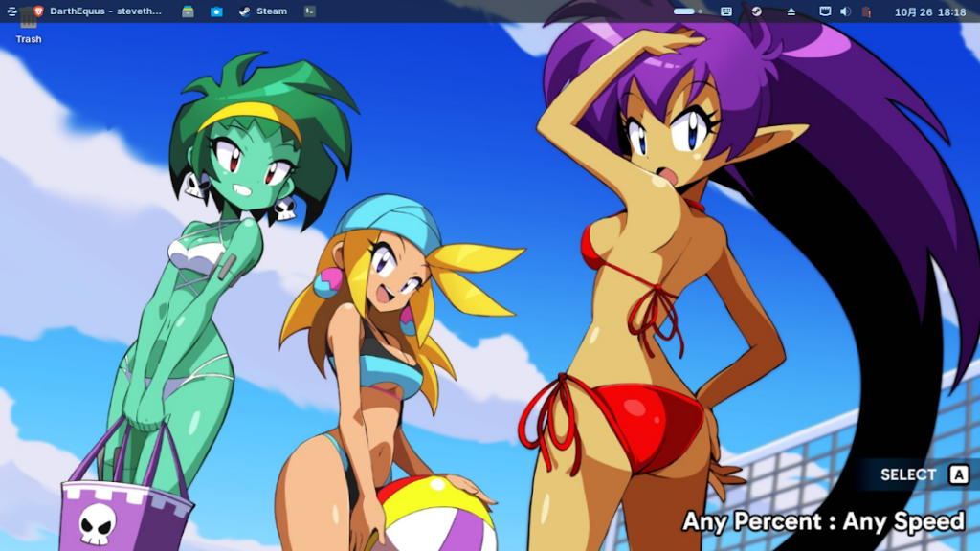The height and width of the screenshot is (551, 980).
Task: Open the Trash desktop icon
Action: pos(29,21)
